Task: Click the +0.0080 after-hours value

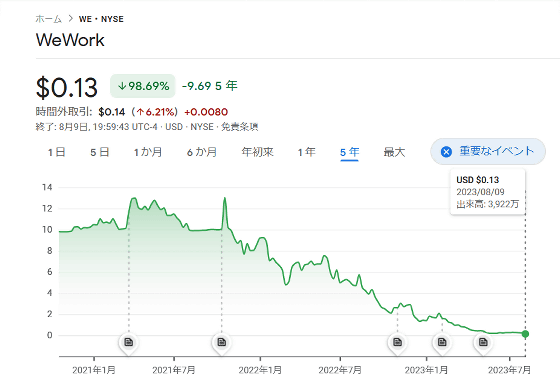Action: (206, 112)
